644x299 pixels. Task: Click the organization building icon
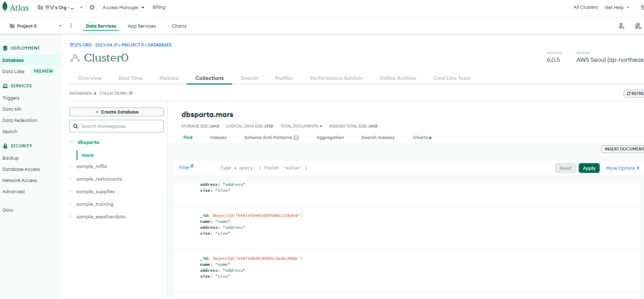[40, 7]
